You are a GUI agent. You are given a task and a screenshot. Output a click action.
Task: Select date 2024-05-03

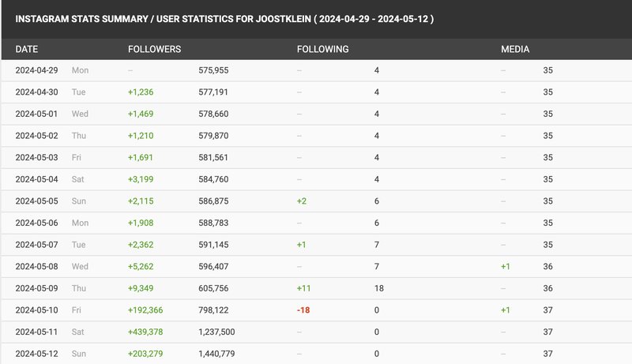tap(36, 157)
